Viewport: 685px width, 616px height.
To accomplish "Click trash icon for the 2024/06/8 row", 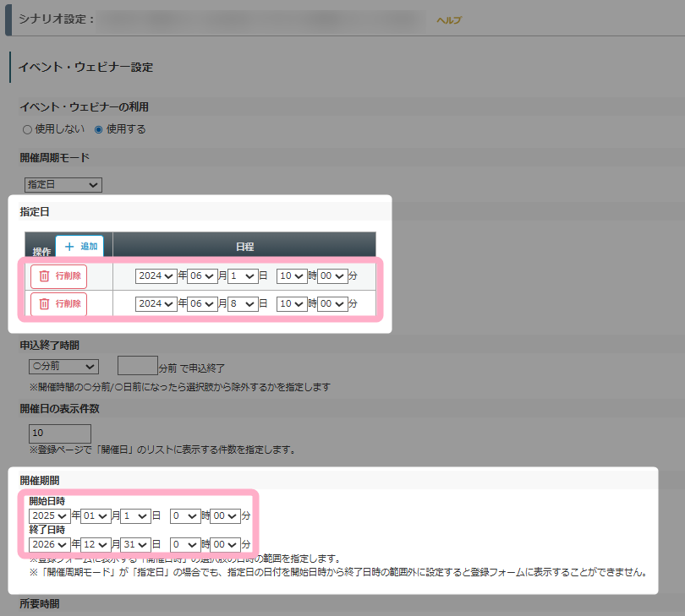I will click(x=45, y=304).
